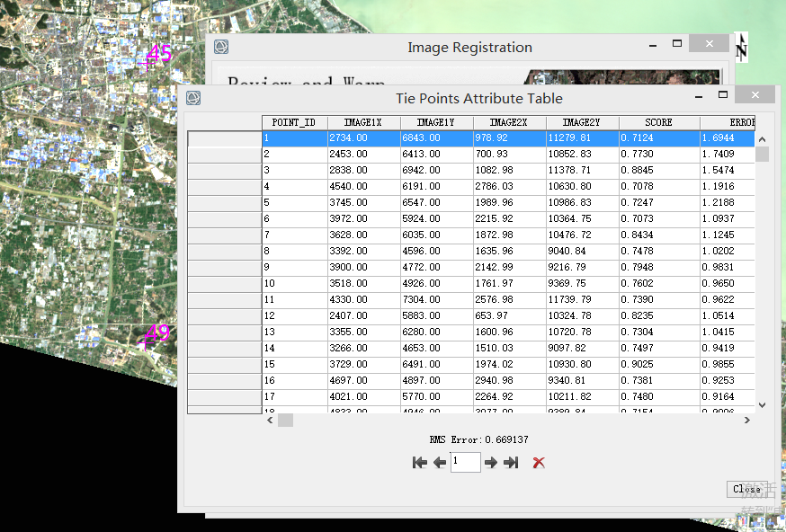
Task: Click the north arrow compass icon
Action: pyautogui.click(x=741, y=48)
